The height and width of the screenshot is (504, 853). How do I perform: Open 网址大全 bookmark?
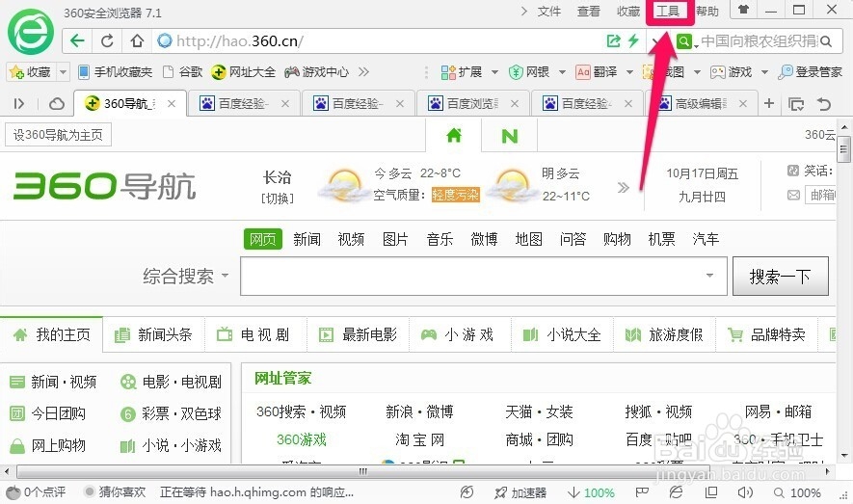pyautogui.click(x=244, y=71)
